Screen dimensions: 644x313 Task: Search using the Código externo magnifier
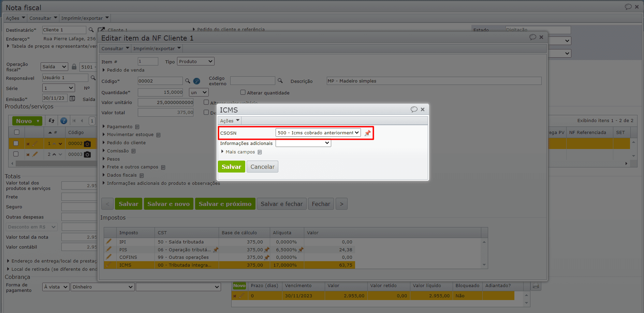[x=280, y=80]
